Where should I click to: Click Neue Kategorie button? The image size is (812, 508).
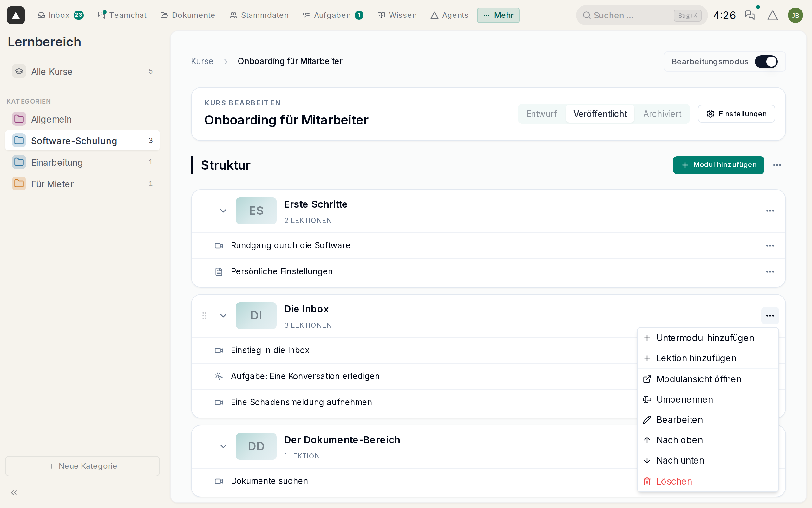82,466
